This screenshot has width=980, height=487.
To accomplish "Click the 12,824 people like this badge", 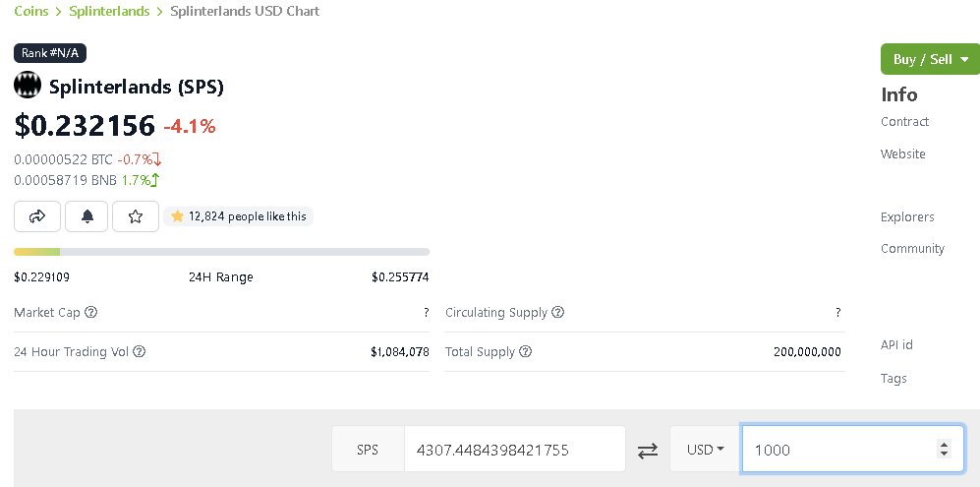I will (238, 216).
